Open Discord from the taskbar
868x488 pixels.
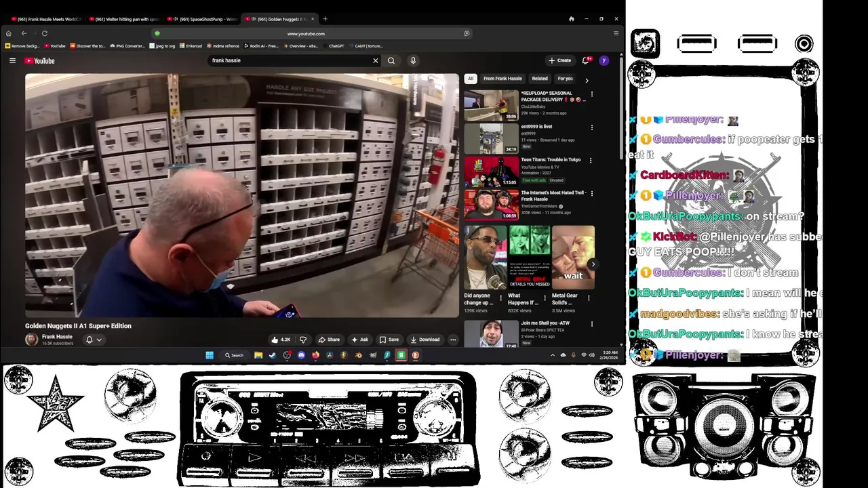[301, 355]
